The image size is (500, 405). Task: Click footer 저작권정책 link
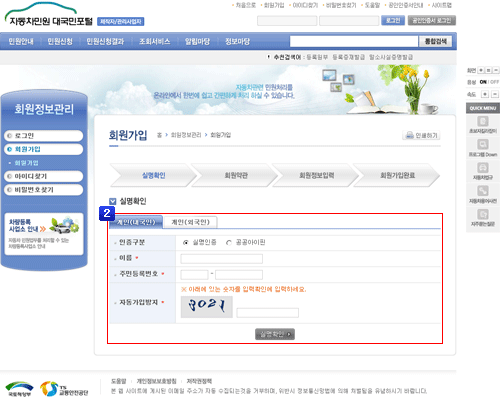[199, 381]
